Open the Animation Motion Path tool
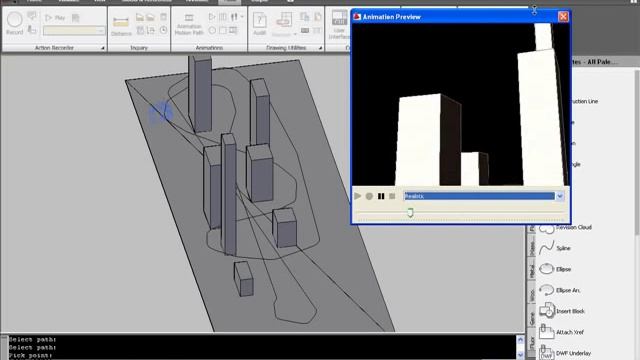This screenshot has height=360, width=640. pyautogui.click(x=189, y=24)
